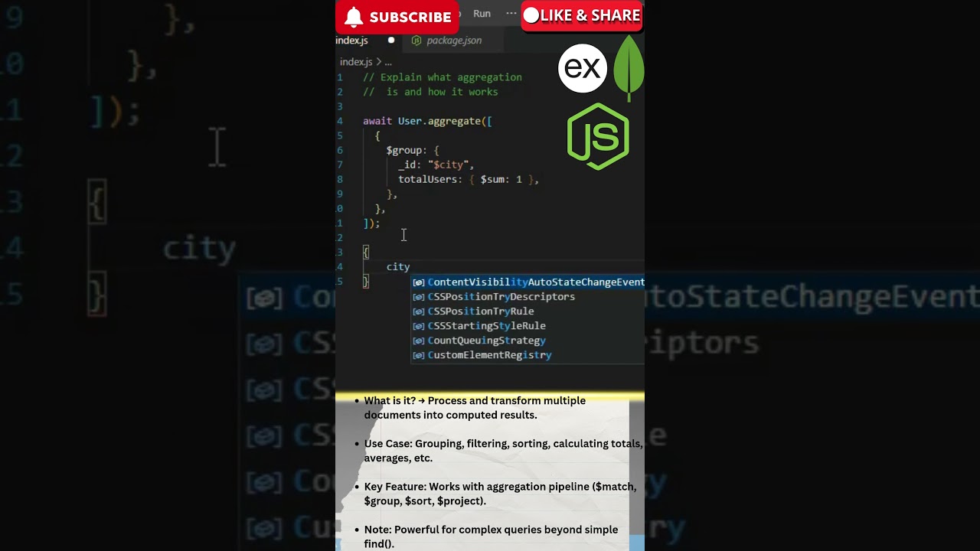Click comment '// is and how it works'
Viewport: 980px width, 551px height.
[430, 92]
